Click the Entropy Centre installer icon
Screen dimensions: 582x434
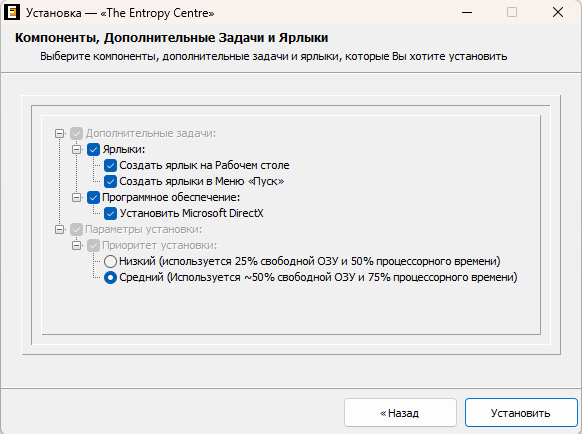pos(12,12)
